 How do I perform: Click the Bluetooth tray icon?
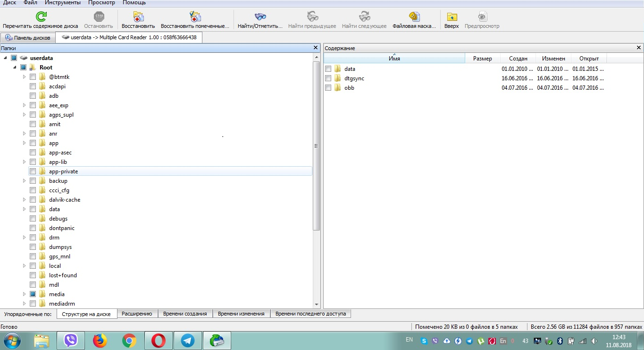coord(560,341)
